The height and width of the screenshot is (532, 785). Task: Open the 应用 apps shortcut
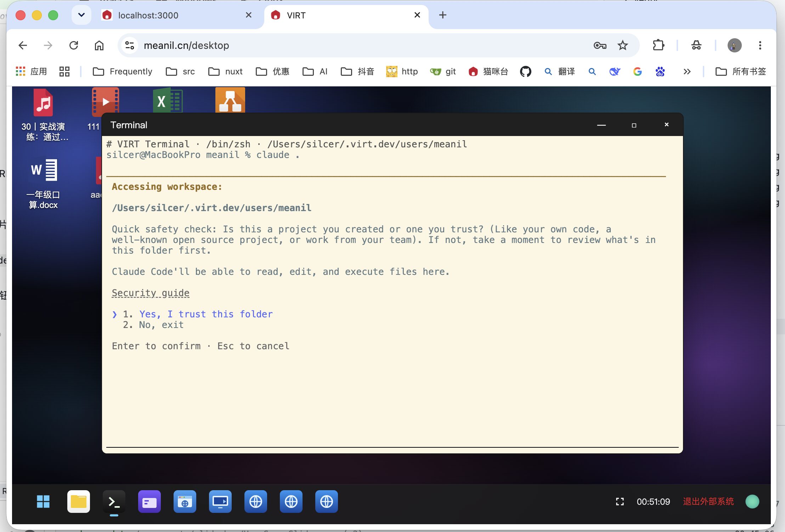coord(31,72)
